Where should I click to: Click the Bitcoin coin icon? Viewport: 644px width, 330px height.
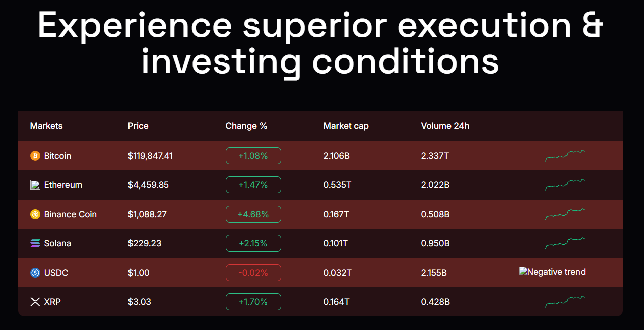35,156
